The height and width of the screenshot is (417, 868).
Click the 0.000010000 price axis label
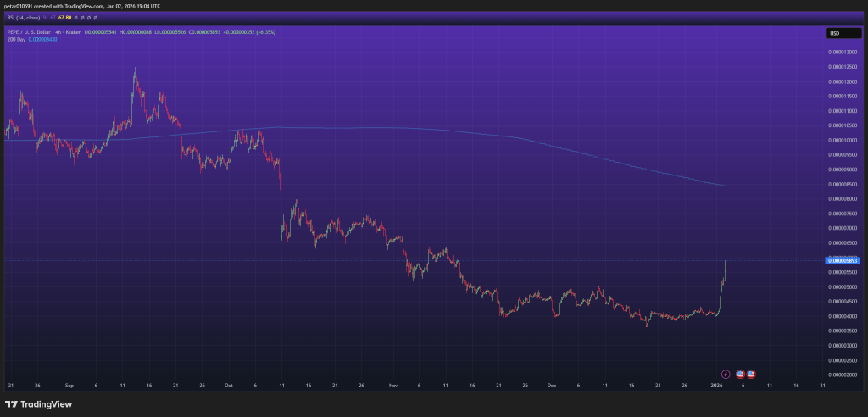pyautogui.click(x=843, y=140)
